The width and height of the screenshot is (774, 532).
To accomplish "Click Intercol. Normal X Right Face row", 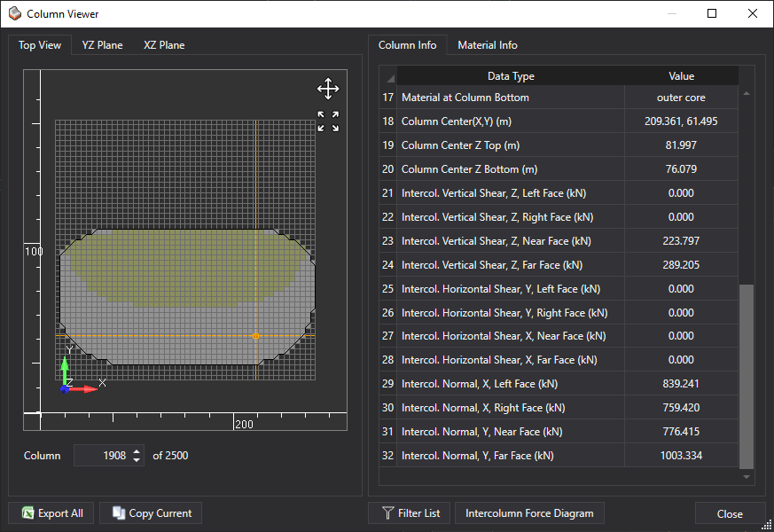I will [559, 408].
